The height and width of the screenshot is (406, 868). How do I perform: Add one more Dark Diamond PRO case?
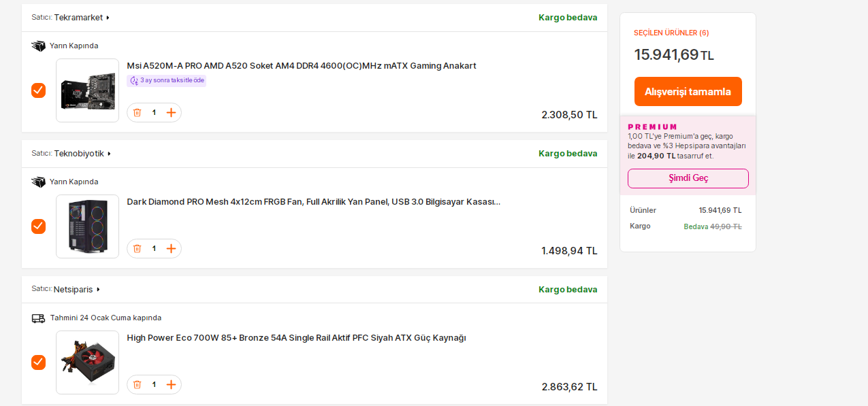(x=171, y=248)
